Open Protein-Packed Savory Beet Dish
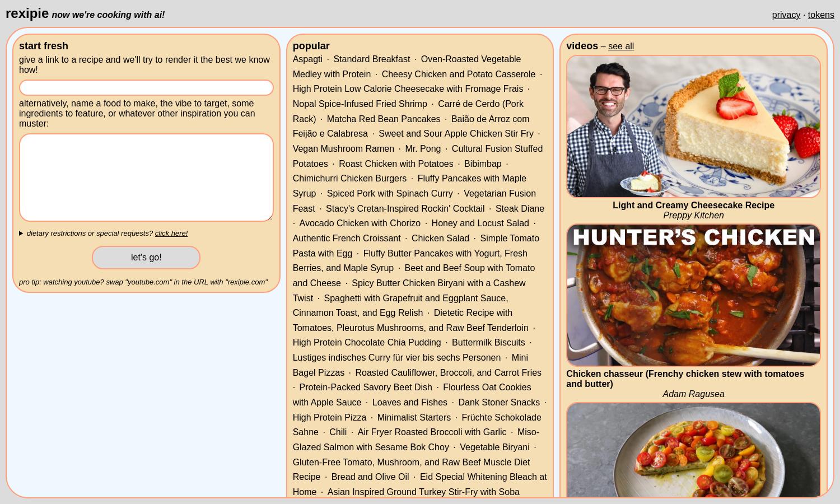 (x=366, y=388)
